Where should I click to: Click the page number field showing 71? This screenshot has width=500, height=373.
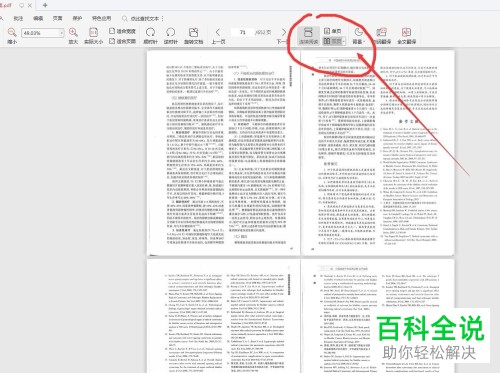(x=242, y=32)
